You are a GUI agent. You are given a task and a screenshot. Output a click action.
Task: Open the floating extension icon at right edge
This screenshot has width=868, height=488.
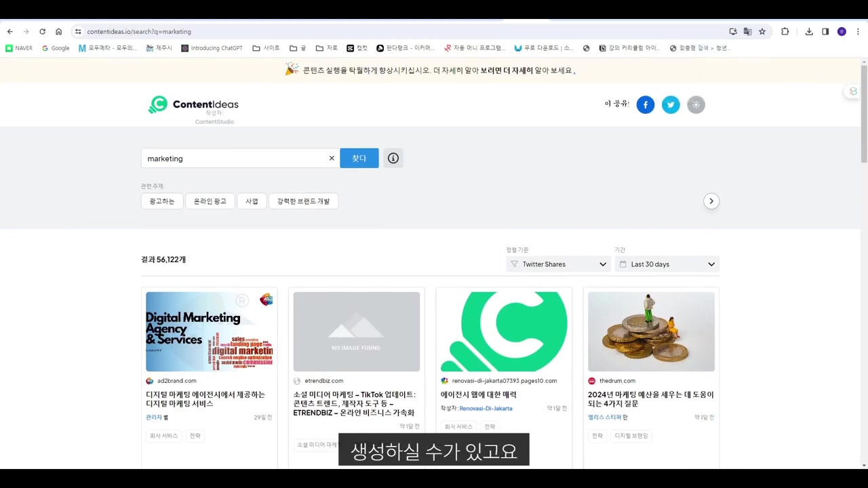pyautogui.click(x=853, y=91)
